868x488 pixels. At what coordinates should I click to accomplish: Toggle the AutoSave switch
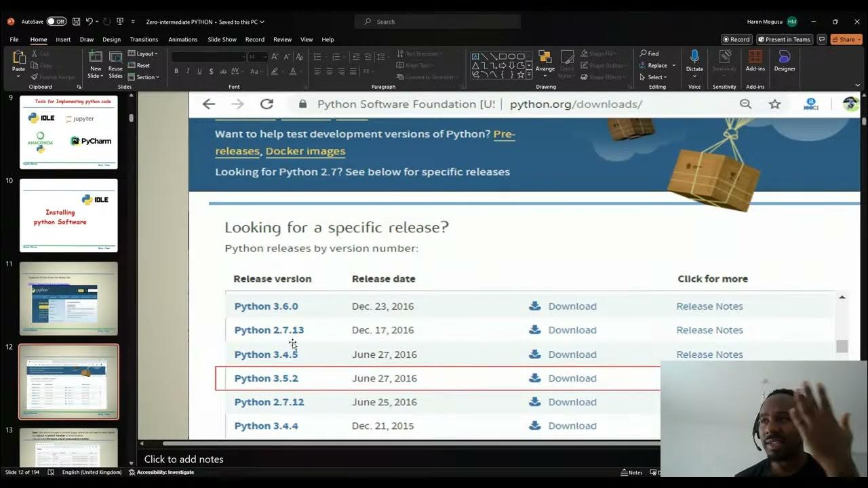[x=56, y=22]
